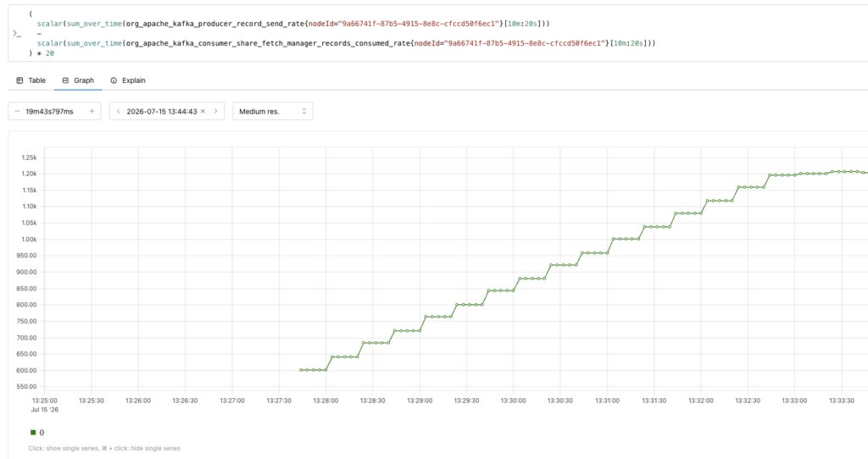Click the 13:30:00 x-axis label

coord(513,401)
